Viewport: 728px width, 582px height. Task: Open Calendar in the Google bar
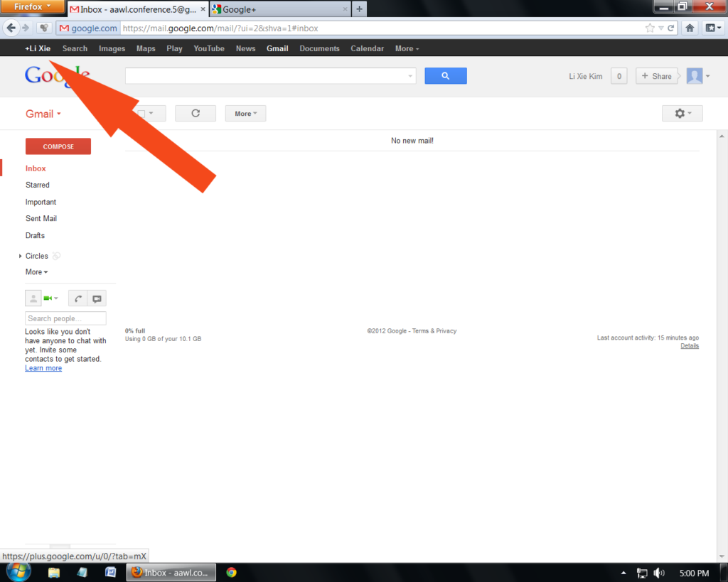368,48
